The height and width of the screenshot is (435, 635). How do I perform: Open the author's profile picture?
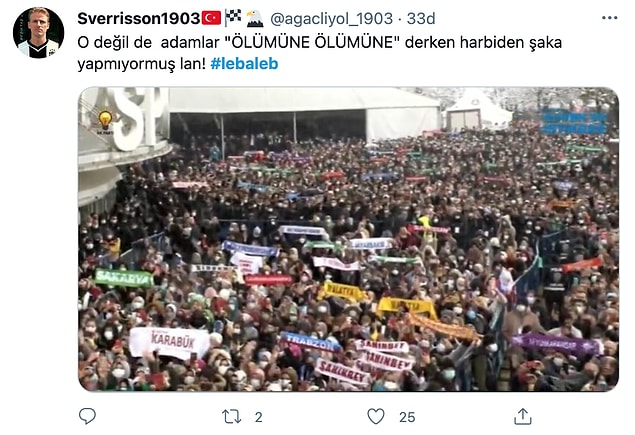38,32
